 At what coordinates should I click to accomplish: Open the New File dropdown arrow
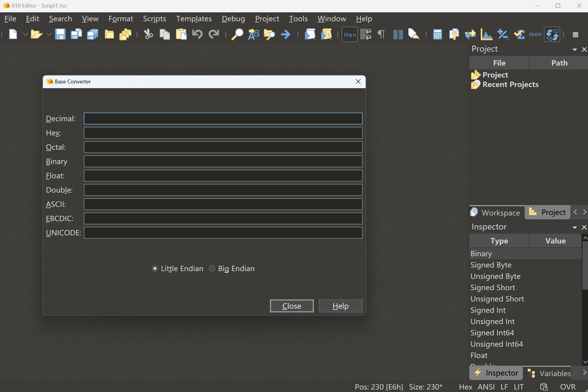[x=25, y=34]
